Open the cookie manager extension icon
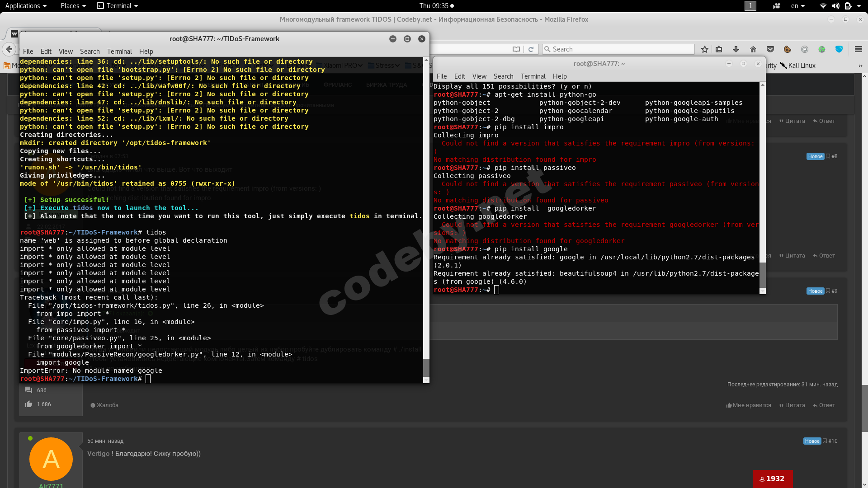The image size is (868, 488). pos(787,49)
